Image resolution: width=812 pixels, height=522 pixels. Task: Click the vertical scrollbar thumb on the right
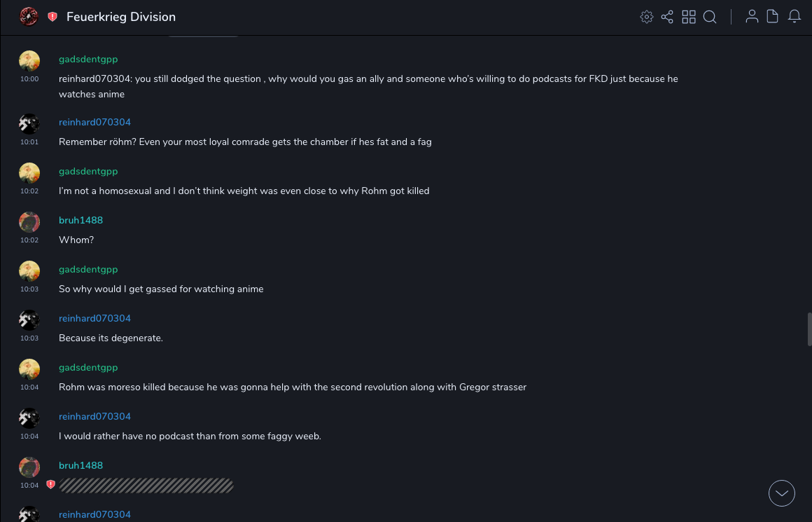point(809,329)
